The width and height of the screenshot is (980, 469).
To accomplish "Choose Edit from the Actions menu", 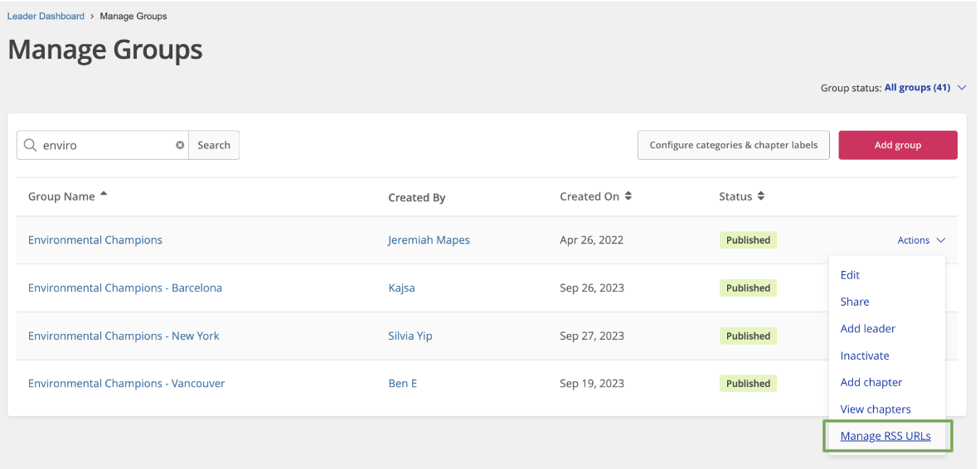I will pos(850,275).
